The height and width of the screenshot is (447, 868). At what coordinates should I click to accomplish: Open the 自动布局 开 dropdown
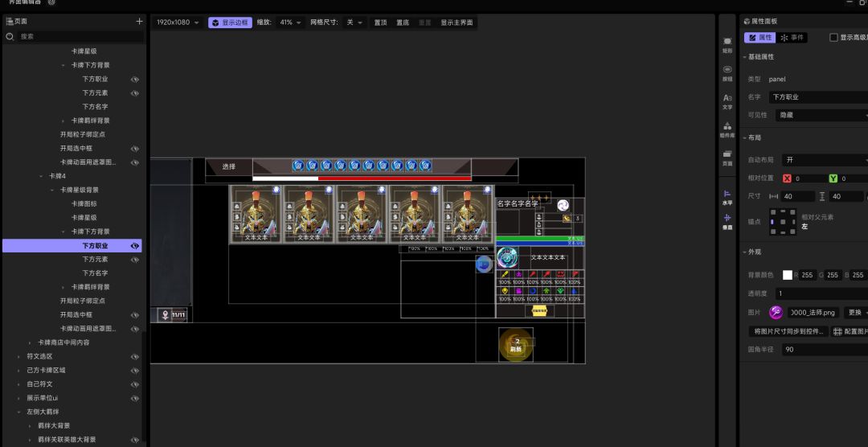[825, 160]
